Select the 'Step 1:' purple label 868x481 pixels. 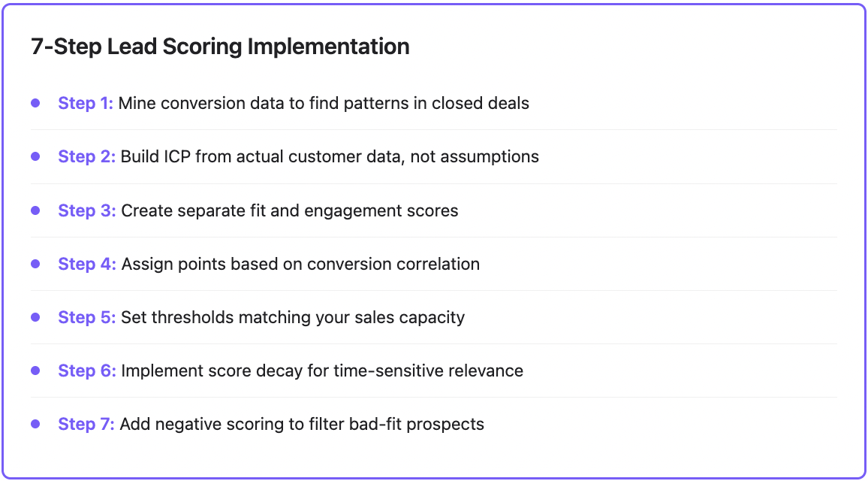coord(86,103)
